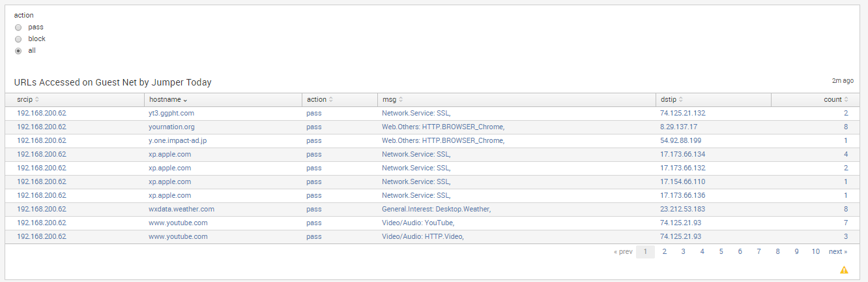Click the prev page link
The width and height of the screenshot is (868, 282).
(x=623, y=251)
